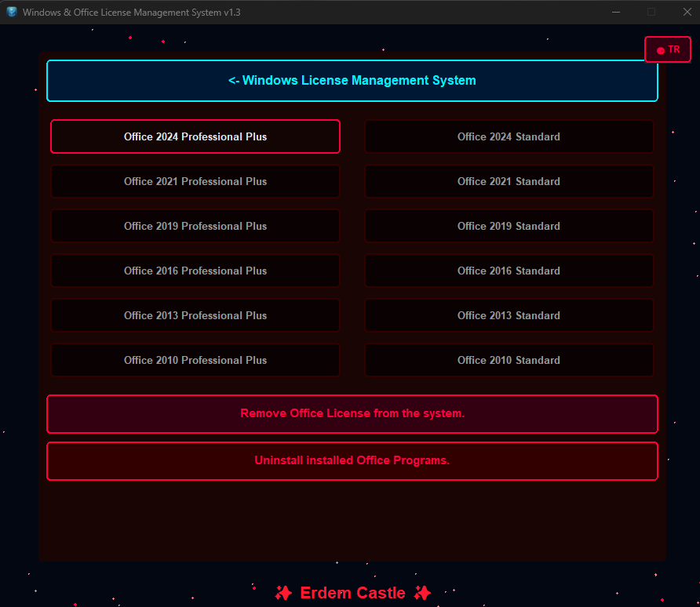Screen dimensions: 700x607
Task: Pick Office 2010 Standard
Action: (x=509, y=360)
